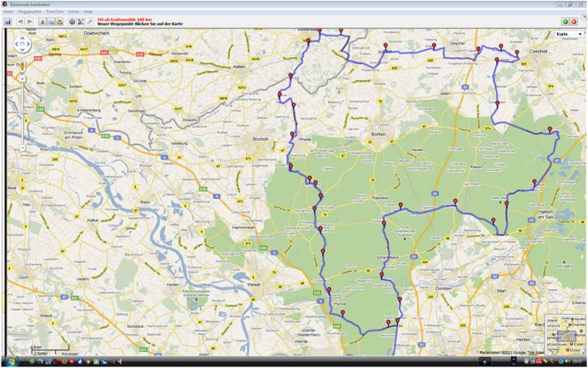Confirm the route with the green checkmark

tap(565, 22)
